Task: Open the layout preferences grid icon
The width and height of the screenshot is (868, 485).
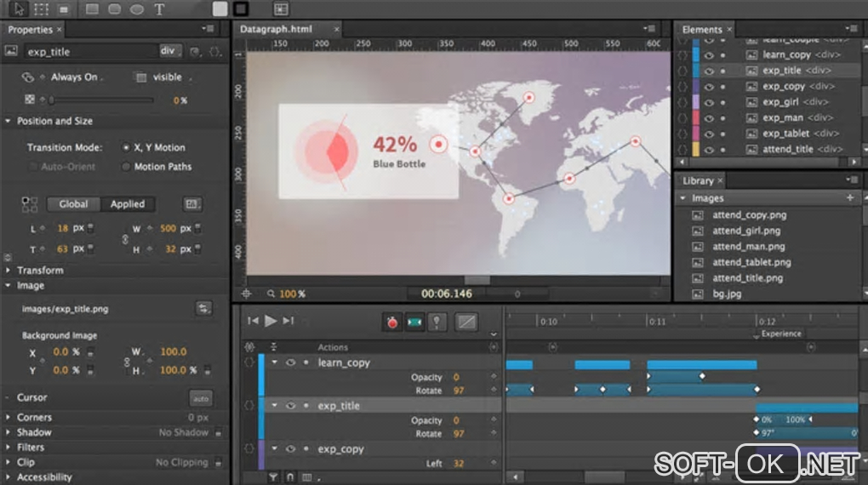Action: click(281, 9)
